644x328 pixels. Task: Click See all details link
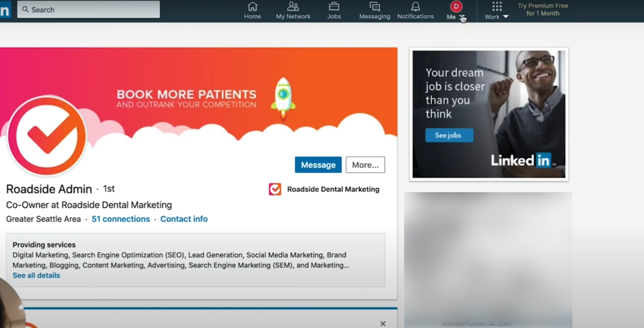[x=36, y=275]
